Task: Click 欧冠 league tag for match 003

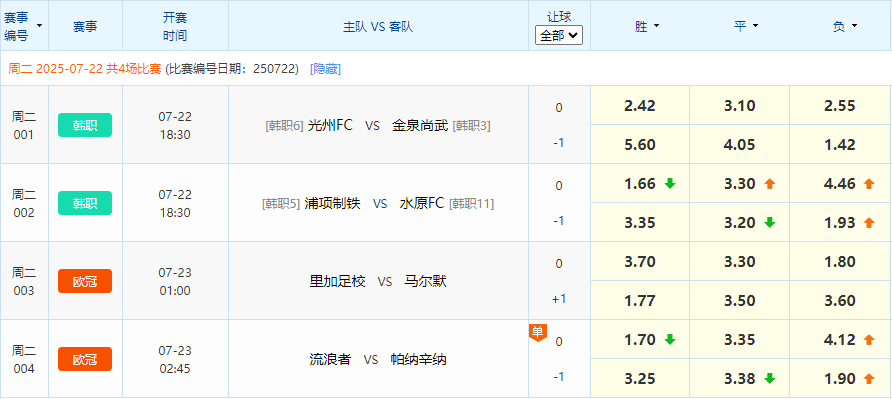Action: [x=85, y=281]
